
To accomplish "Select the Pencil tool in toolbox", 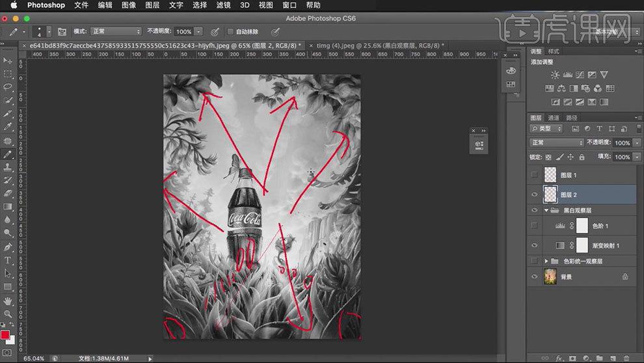I will [x=7, y=154].
